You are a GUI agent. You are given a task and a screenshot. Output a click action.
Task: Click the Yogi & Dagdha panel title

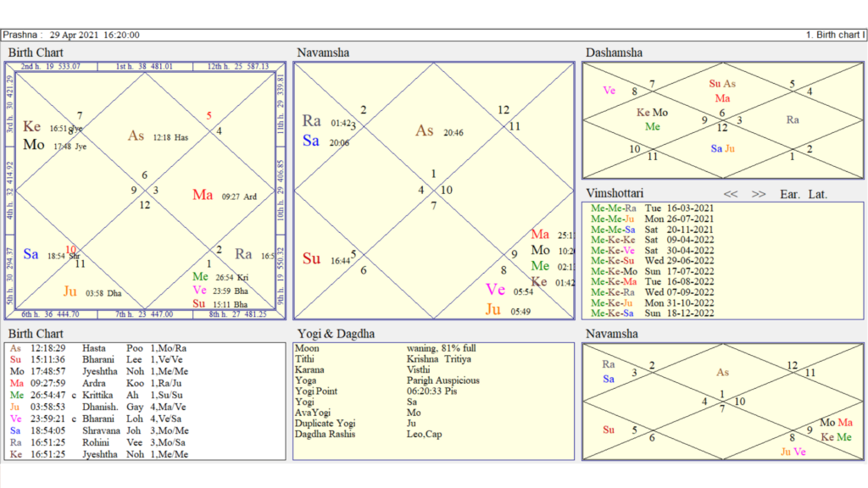(x=336, y=334)
